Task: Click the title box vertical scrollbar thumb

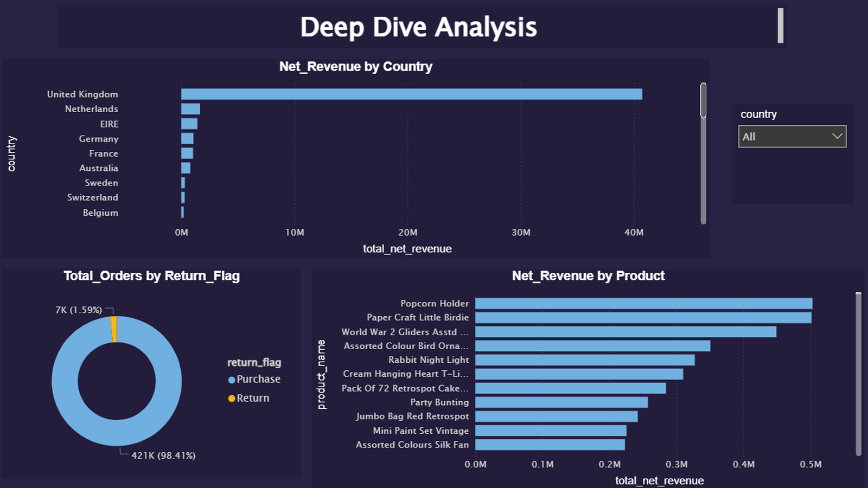Action: point(780,25)
